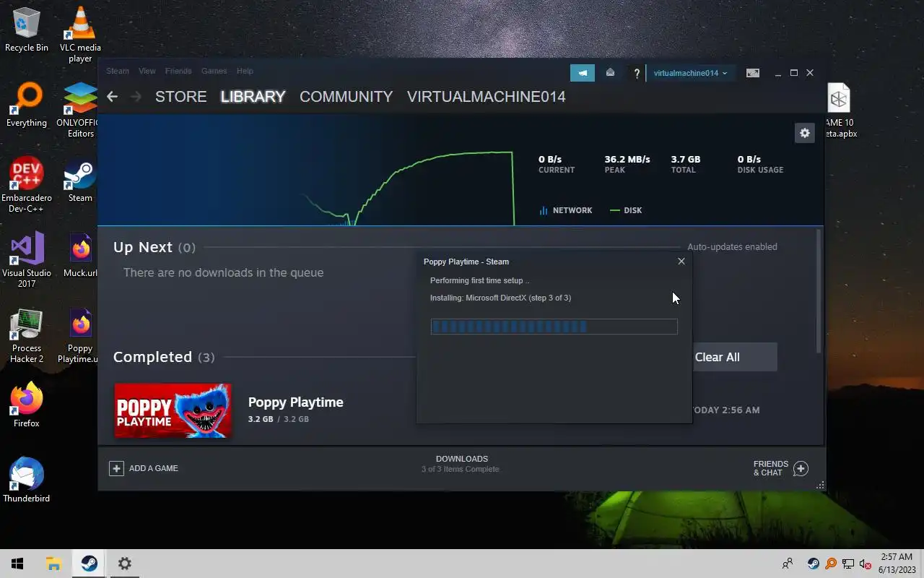Click the Poppy Playtime game thumbnail
Viewport: 924px width, 578px height.
[173, 410]
